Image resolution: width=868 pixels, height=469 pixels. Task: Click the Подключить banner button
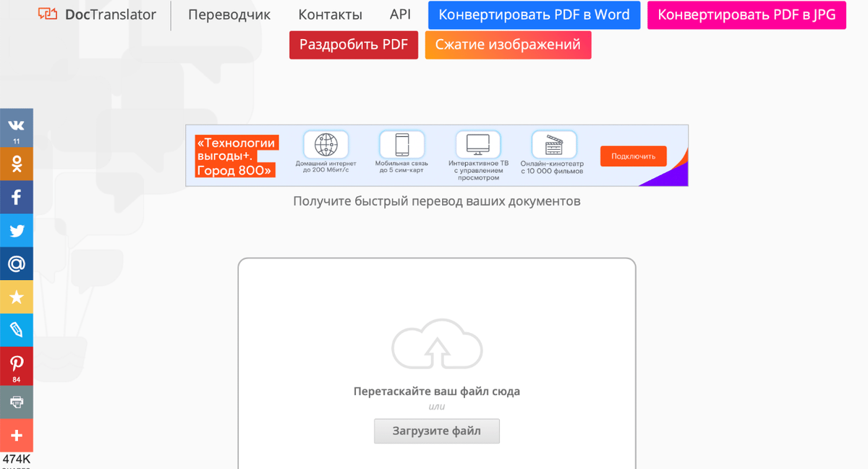coord(633,156)
